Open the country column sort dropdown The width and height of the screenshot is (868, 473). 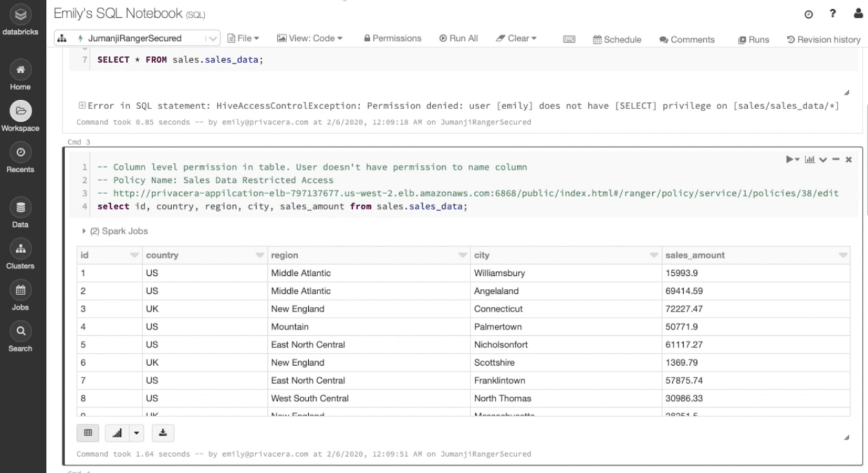pyautogui.click(x=260, y=255)
